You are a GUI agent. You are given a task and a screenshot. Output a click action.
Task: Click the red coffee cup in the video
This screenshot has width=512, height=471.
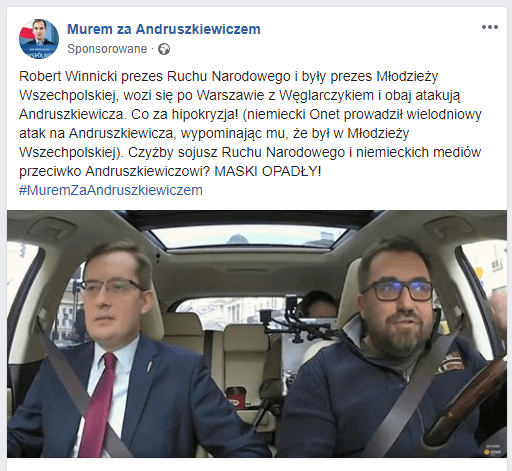click(x=235, y=397)
